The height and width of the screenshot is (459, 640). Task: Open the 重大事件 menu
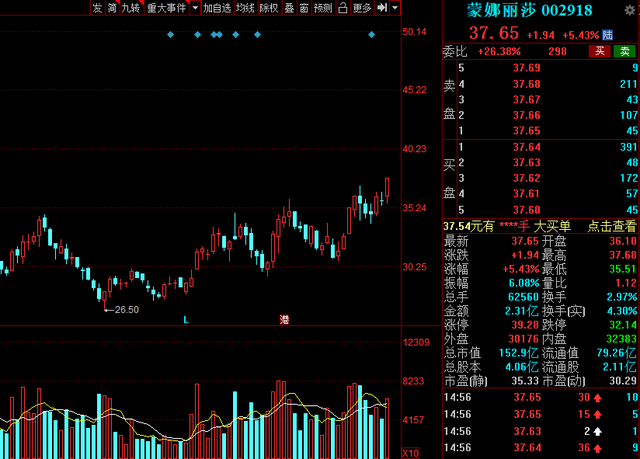point(167,7)
